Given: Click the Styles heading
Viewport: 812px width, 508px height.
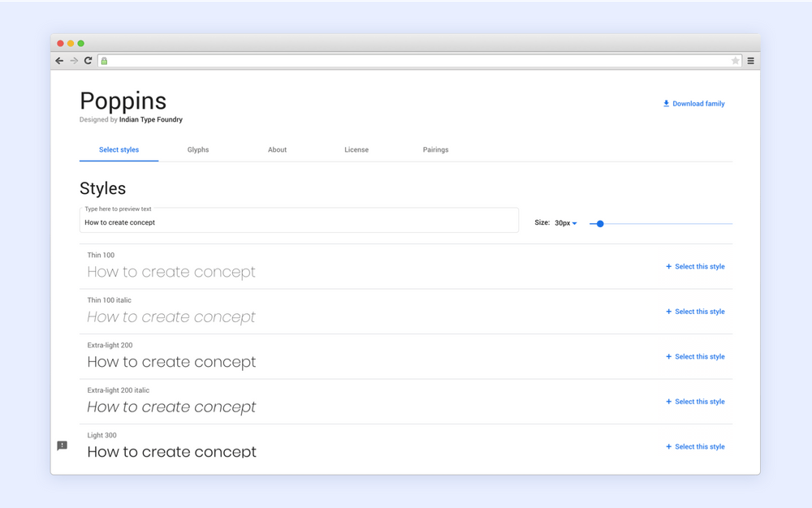Looking at the screenshot, I should pos(102,188).
